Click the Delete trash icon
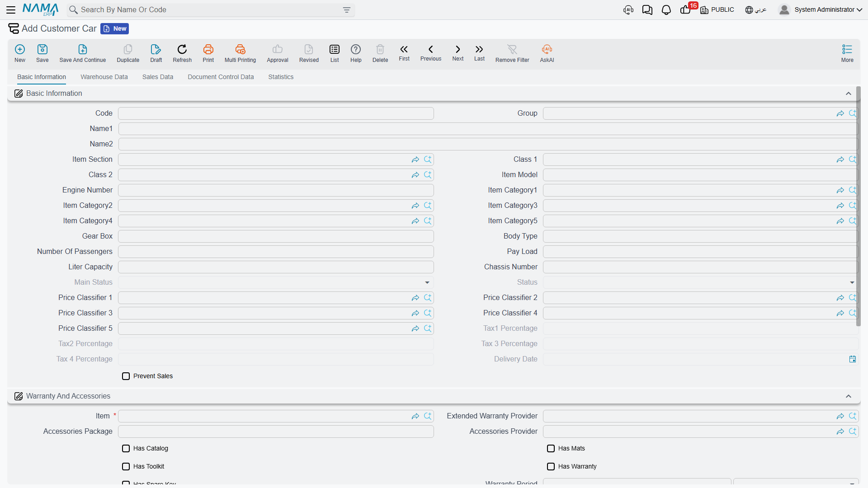Image resolution: width=868 pixels, height=488 pixels. pos(380,53)
